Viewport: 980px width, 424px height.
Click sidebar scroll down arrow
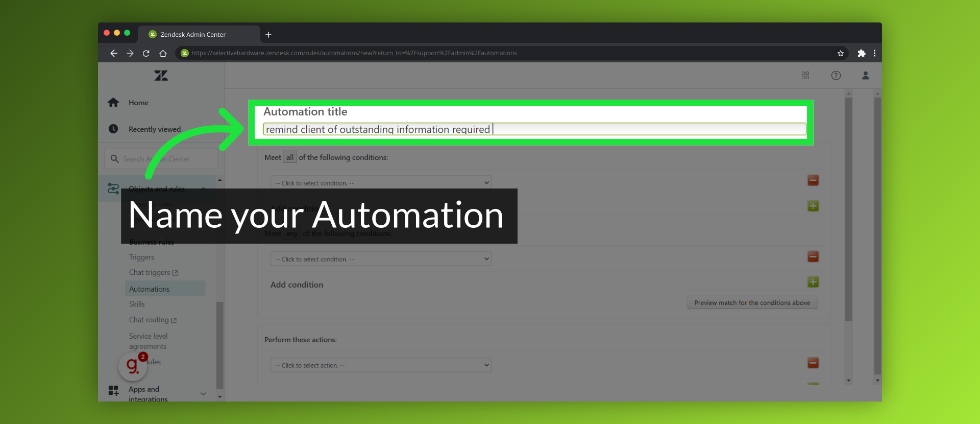220,396
